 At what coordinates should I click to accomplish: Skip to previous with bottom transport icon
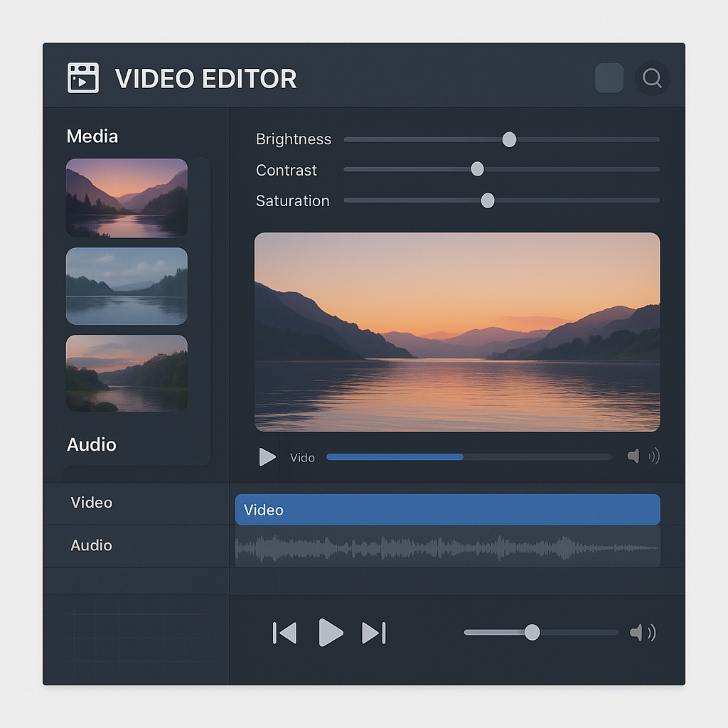[x=284, y=633]
